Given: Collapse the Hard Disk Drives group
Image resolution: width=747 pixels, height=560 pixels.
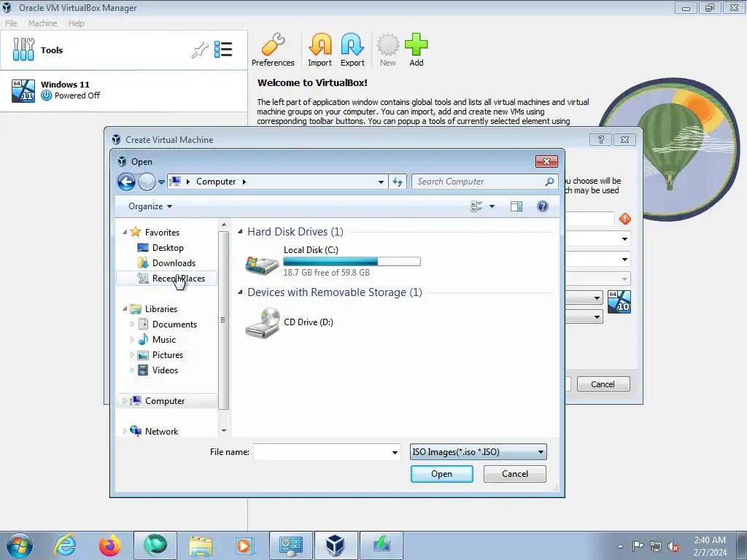Looking at the screenshot, I should pyautogui.click(x=240, y=232).
